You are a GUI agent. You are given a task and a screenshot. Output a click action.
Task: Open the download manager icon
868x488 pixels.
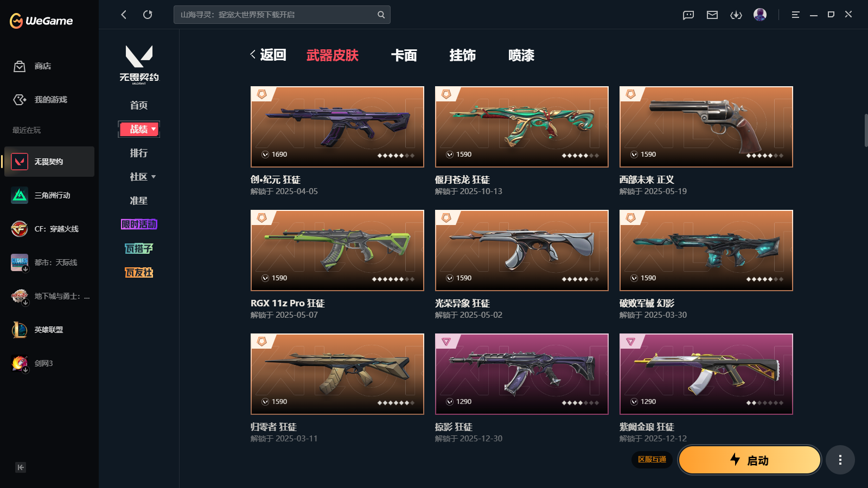pos(736,15)
